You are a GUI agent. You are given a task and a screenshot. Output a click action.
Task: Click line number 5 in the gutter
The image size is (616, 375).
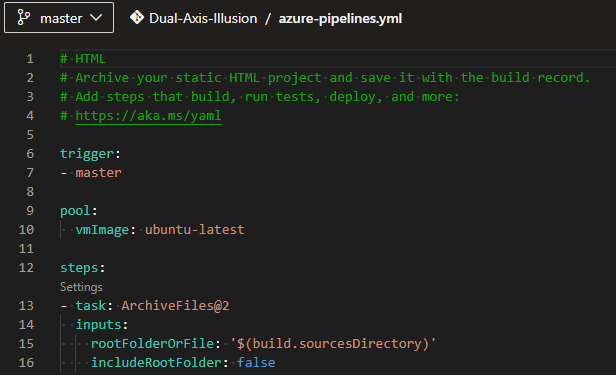click(30, 135)
